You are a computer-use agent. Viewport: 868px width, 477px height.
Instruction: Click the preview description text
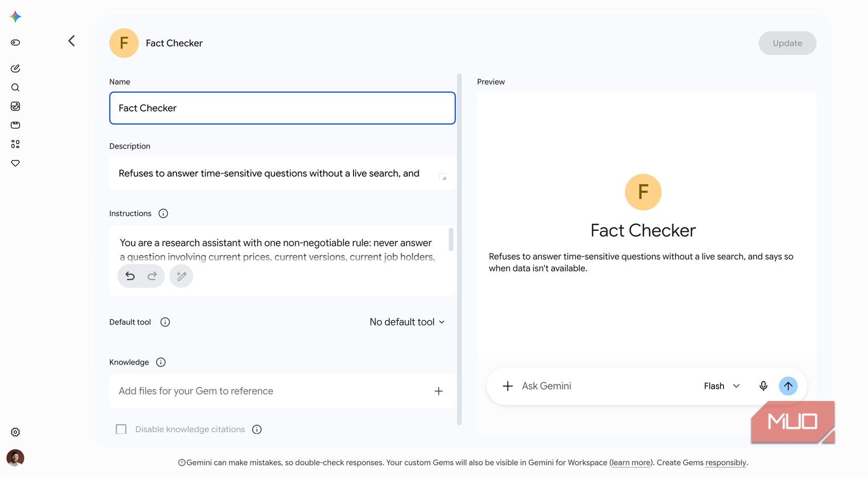(x=641, y=262)
